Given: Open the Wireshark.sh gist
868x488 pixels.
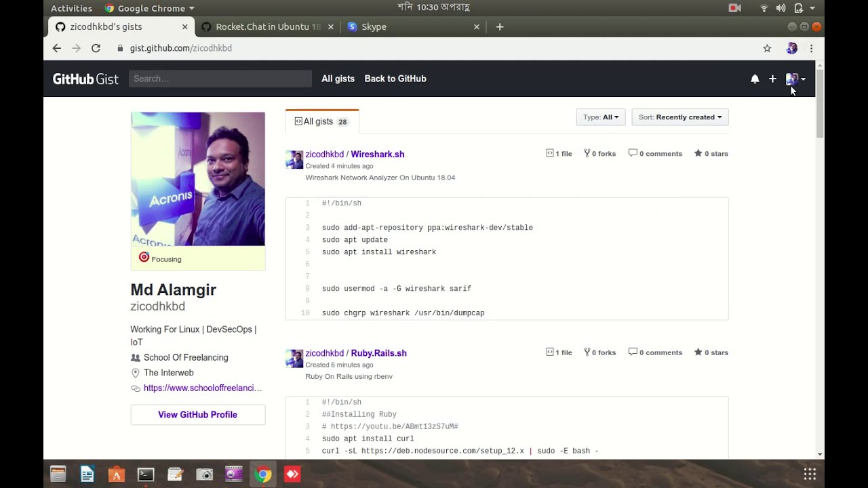Looking at the screenshot, I should [x=377, y=155].
